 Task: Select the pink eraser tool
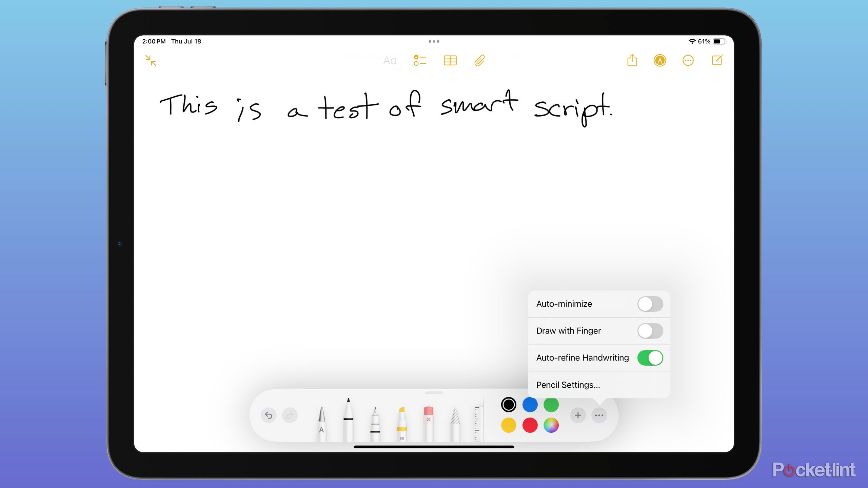(428, 424)
